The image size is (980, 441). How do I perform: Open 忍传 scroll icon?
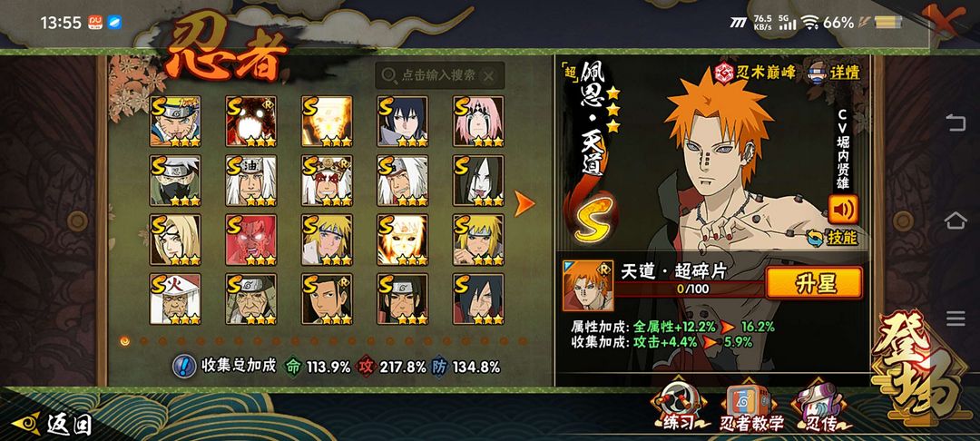(x=820, y=408)
